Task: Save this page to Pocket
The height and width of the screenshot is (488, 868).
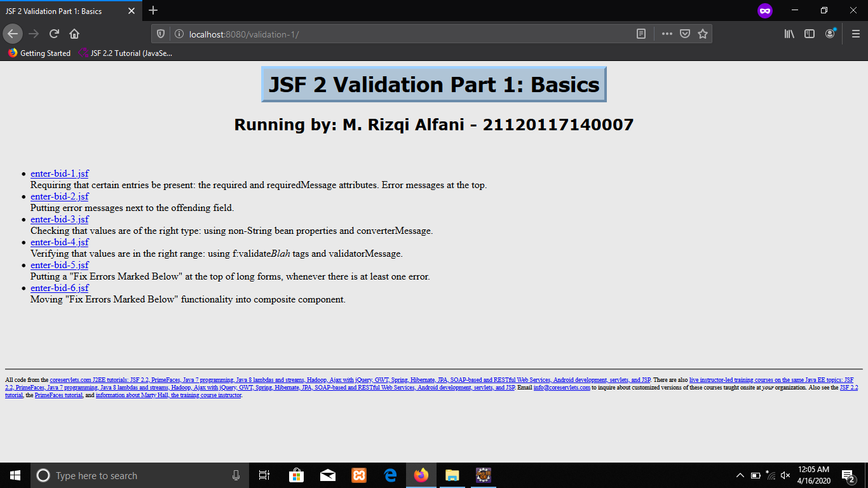Action: click(685, 34)
